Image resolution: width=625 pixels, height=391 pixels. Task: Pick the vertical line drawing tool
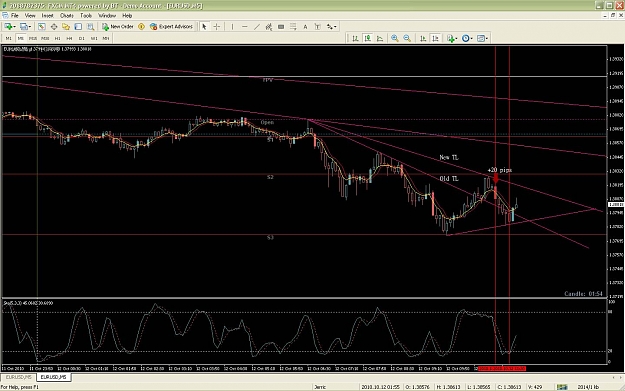pos(232,27)
